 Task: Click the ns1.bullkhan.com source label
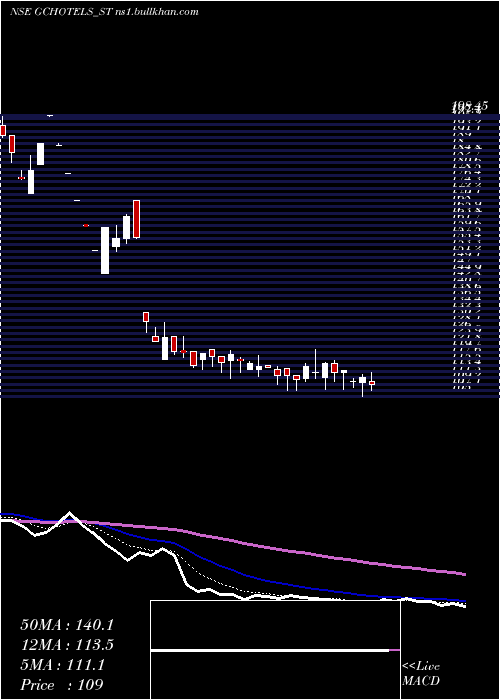tap(157, 12)
